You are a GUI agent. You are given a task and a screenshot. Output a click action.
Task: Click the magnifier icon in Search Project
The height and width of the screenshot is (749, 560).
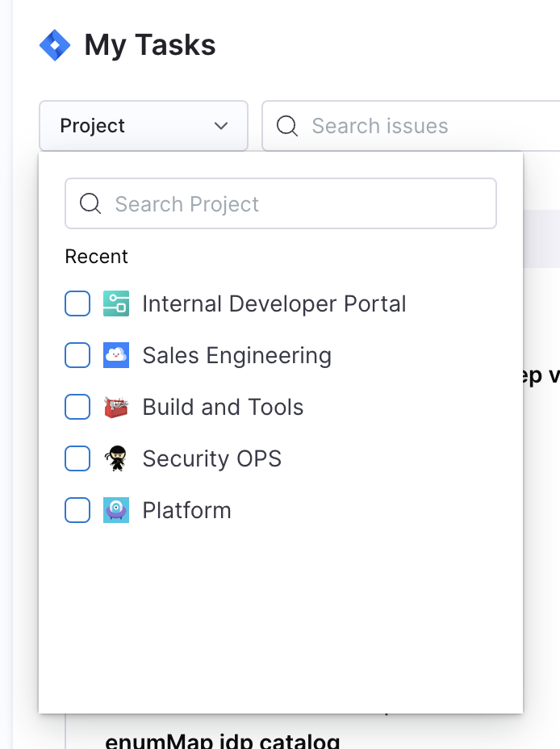coord(90,203)
